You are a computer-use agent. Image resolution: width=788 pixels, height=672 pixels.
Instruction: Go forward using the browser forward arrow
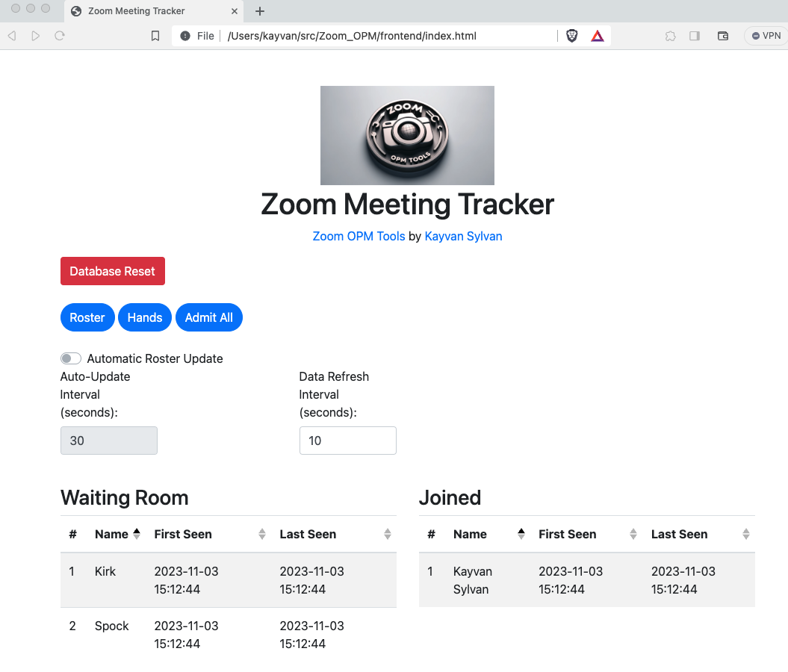(35, 36)
